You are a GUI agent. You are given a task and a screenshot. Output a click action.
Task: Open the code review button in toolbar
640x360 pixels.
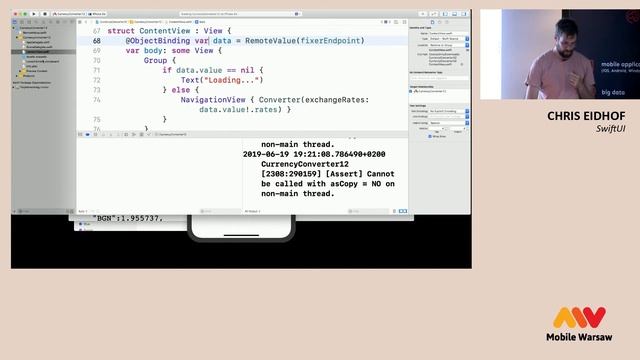point(434,14)
